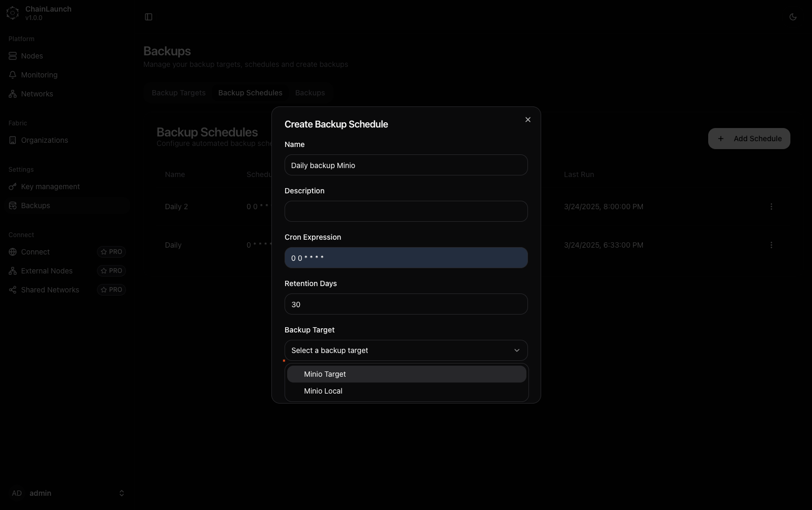Screen dimensions: 812x510
Task: Open Shared Networks in sidebar
Action: pyautogui.click(x=50, y=290)
